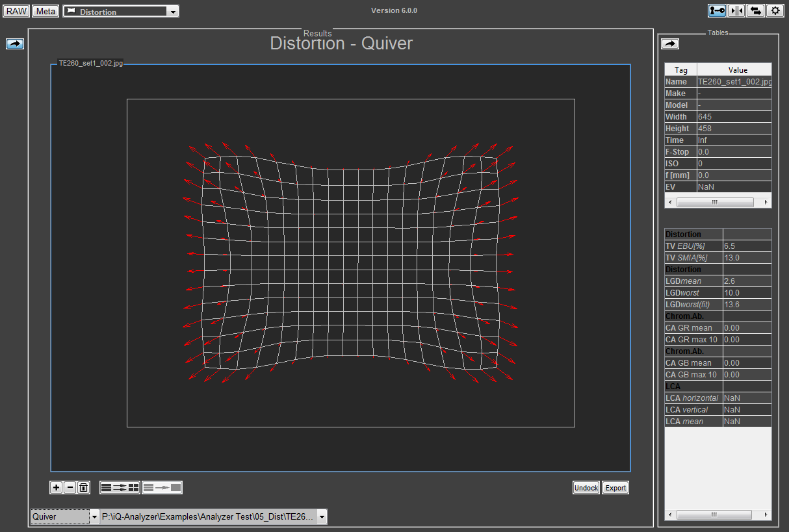Screen dimensions: 789x532
Task: Open the Distortion module dropdown
Action: click(x=172, y=12)
